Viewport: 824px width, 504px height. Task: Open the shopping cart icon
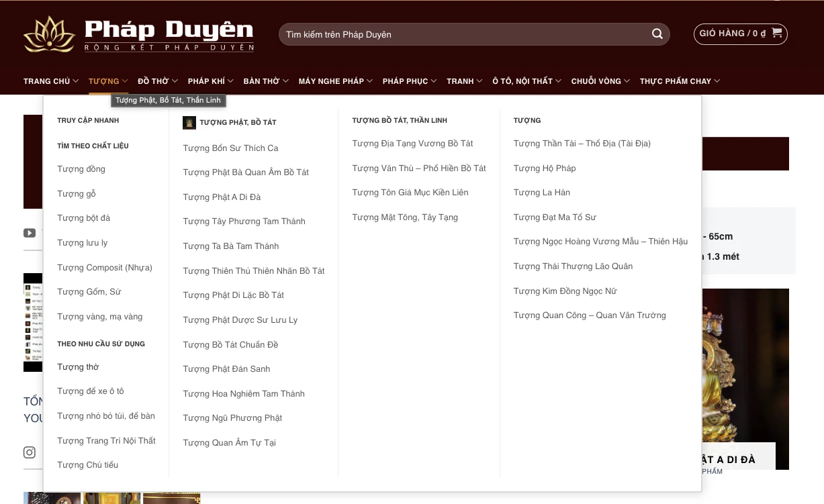point(777,33)
